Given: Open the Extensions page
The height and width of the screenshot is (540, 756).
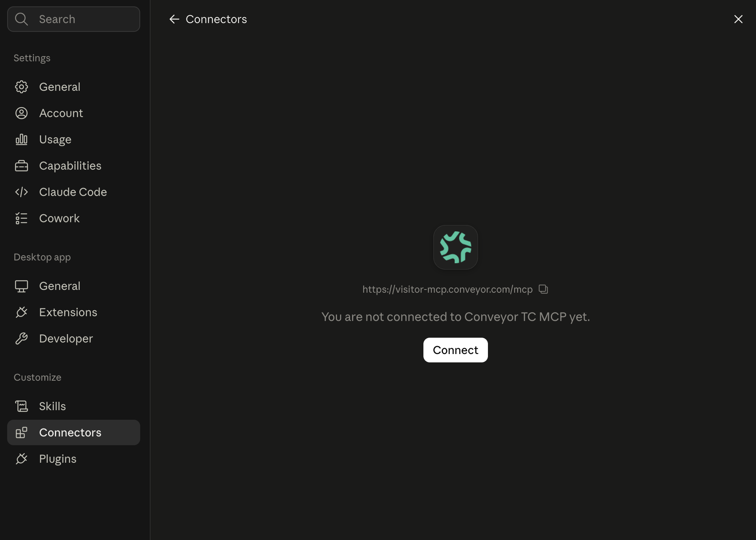Looking at the screenshot, I should coord(74,312).
